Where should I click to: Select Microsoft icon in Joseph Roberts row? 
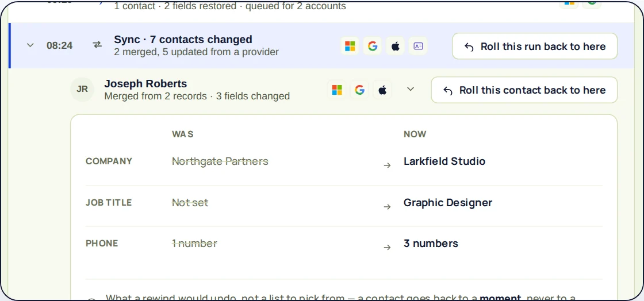(337, 90)
